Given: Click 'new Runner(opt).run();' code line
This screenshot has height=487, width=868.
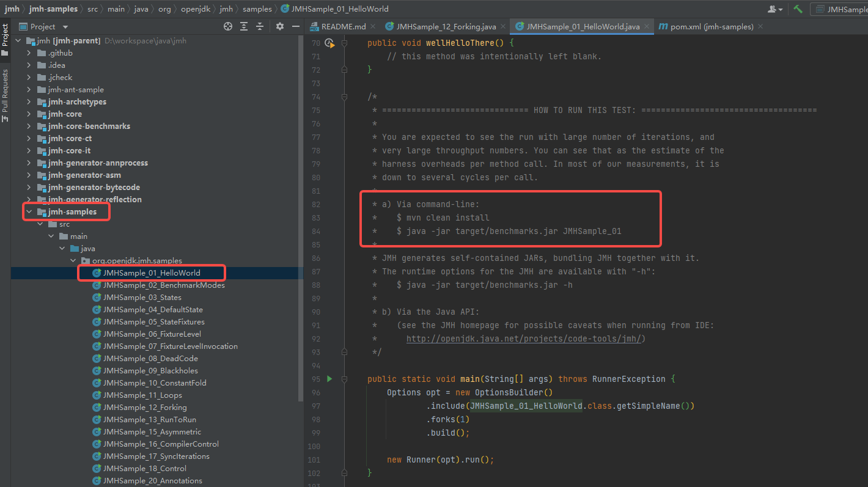Looking at the screenshot, I should point(440,460).
